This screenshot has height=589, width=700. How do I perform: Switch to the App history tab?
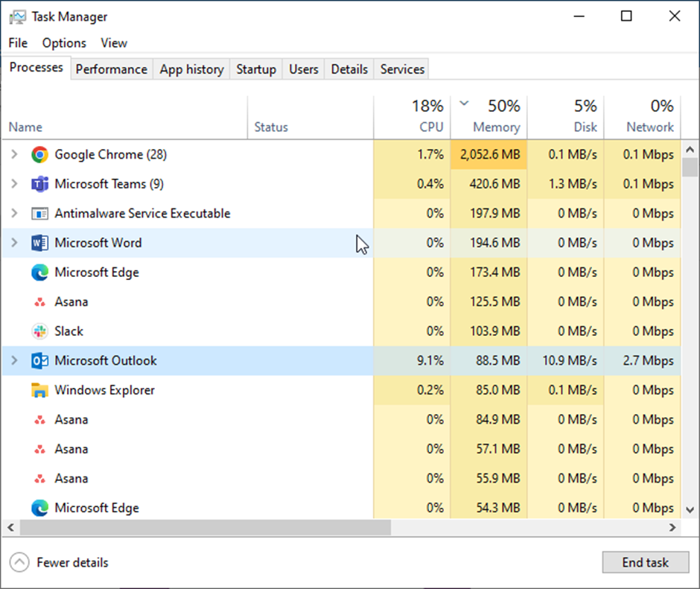(x=191, y=69)
